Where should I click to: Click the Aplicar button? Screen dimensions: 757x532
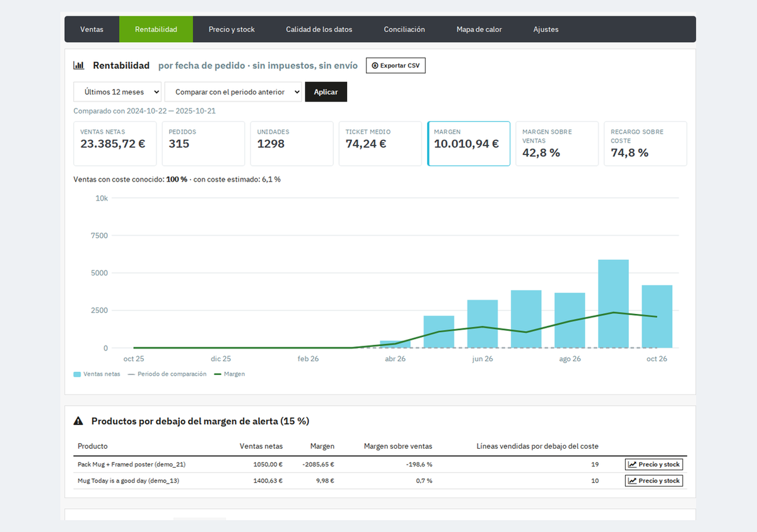click(x=326, y=92)
